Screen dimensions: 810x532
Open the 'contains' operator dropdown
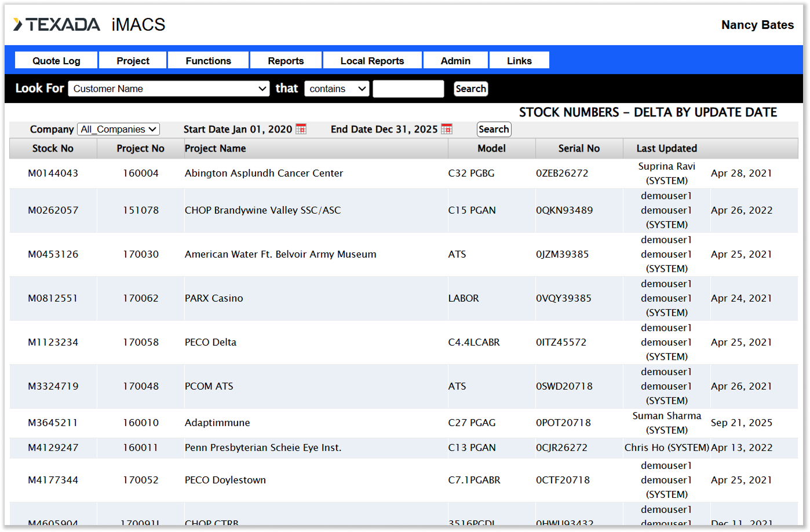pyautogui.click(x=337, y=89)
